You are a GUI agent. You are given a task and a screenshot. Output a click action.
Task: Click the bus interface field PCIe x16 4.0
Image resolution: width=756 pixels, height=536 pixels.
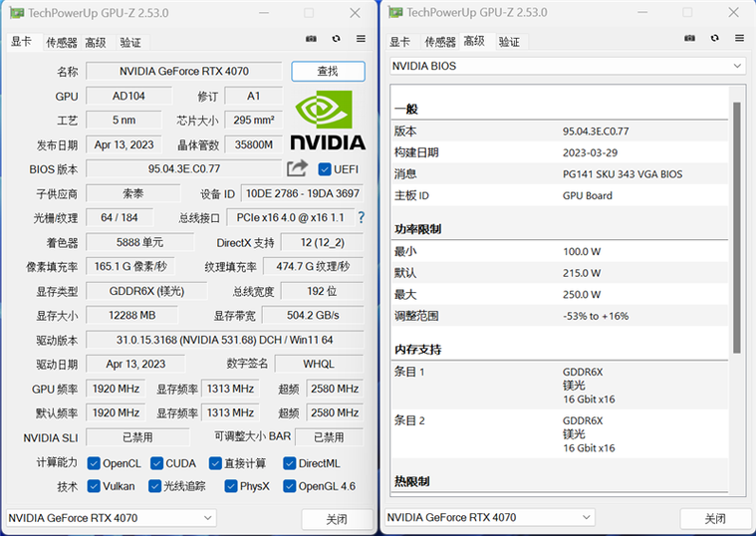coord(290,217)
